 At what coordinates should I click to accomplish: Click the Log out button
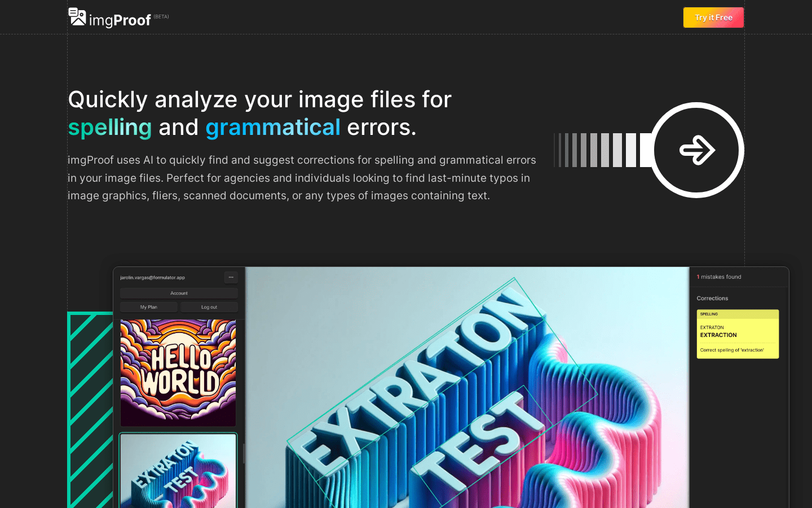click(x=209, y=307)
